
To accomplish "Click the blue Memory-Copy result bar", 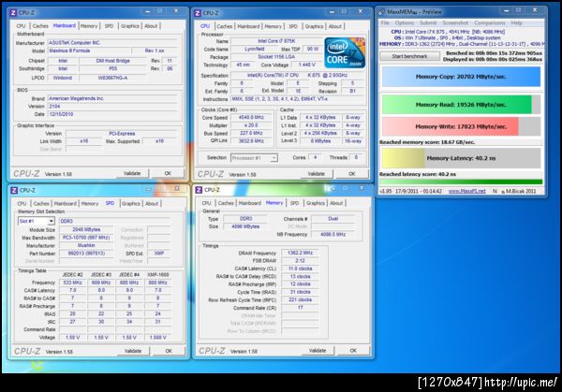I will (x=461, y=77).
